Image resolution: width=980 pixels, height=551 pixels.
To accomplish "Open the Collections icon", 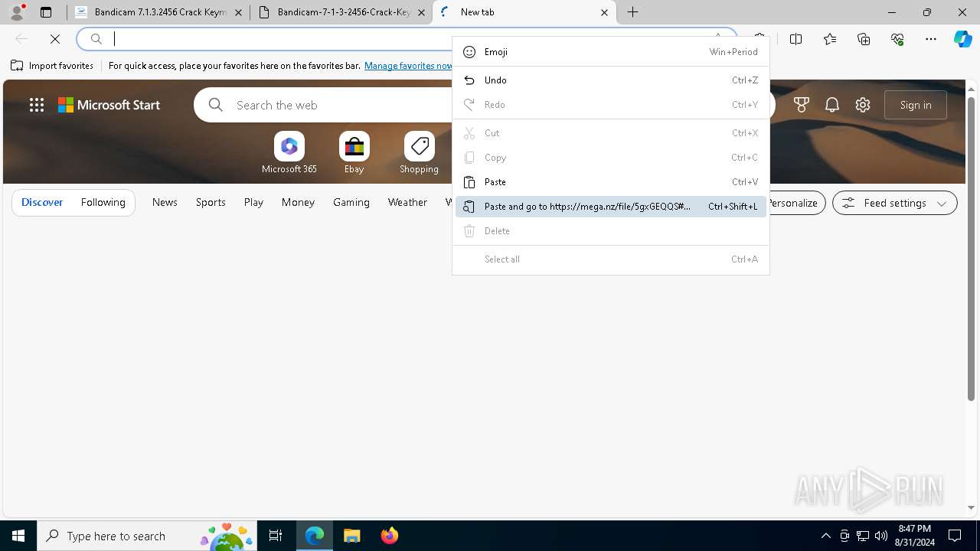I will click(x=864, y=39).
